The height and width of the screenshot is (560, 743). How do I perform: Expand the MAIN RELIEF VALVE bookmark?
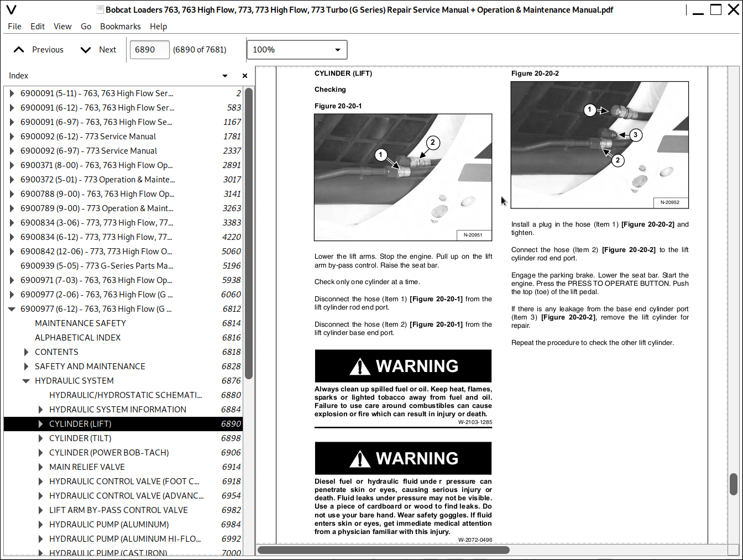pos(40,467)
